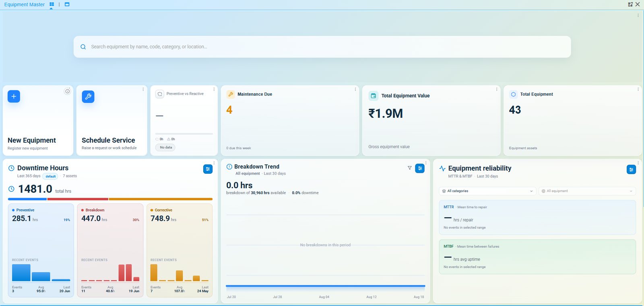Click the blue Preventive segment of downtime bar
Image resolution: width=644 pixels, height=306 pixels.
point(27,199)
